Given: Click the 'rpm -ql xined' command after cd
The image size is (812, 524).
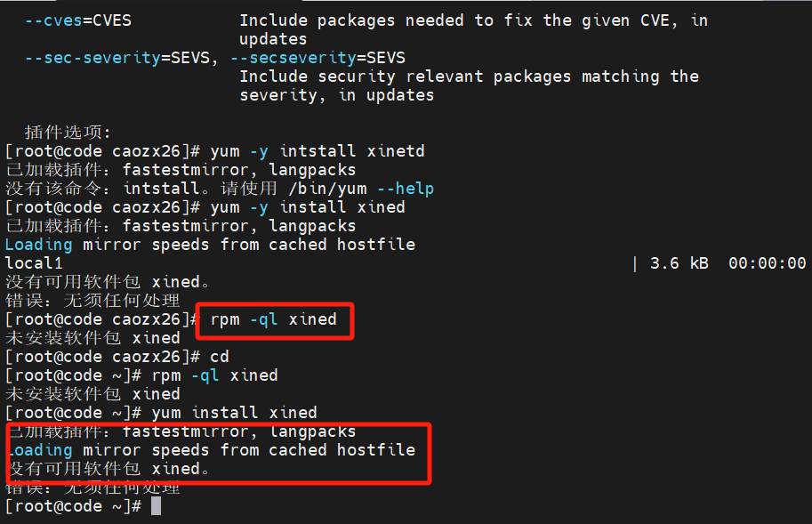Looking at the screenshot, I should point(214,375).
